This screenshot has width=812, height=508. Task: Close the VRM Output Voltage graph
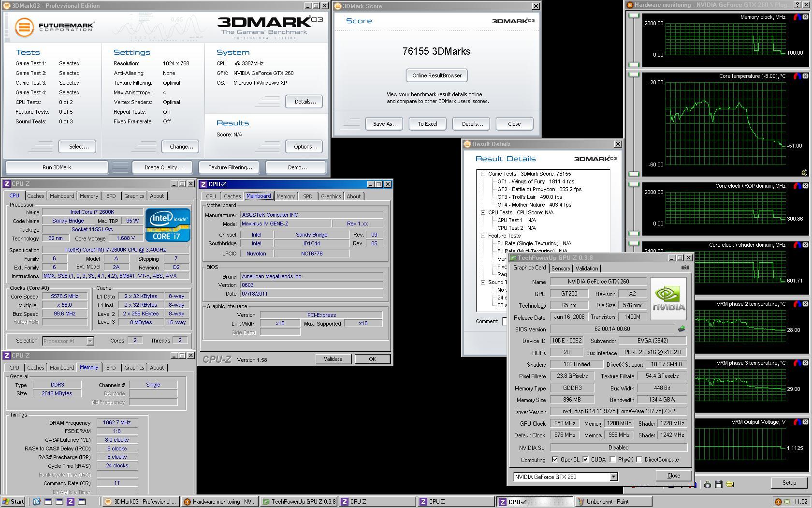coord(805,422)
